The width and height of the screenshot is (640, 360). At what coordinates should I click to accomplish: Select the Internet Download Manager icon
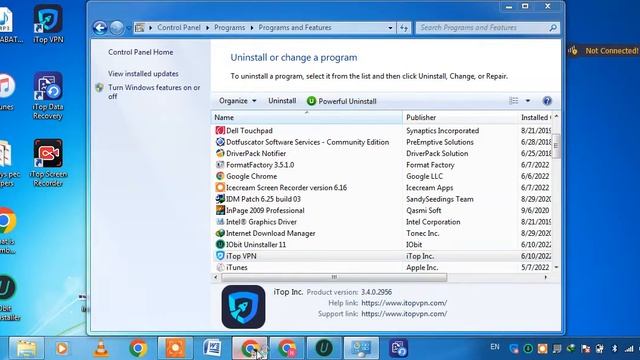point(220,233)
